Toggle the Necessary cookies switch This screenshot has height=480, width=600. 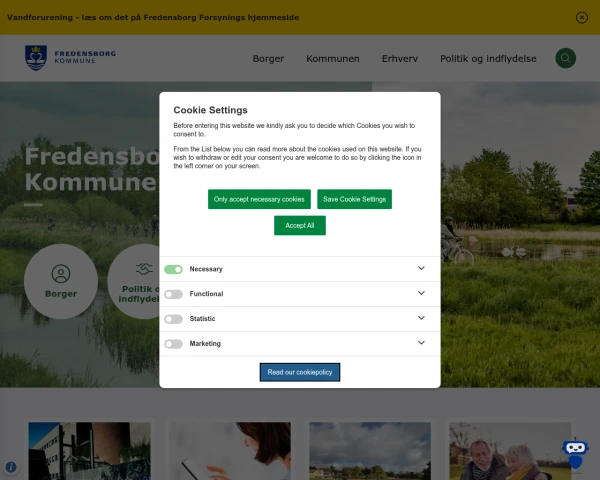point(173,269)
